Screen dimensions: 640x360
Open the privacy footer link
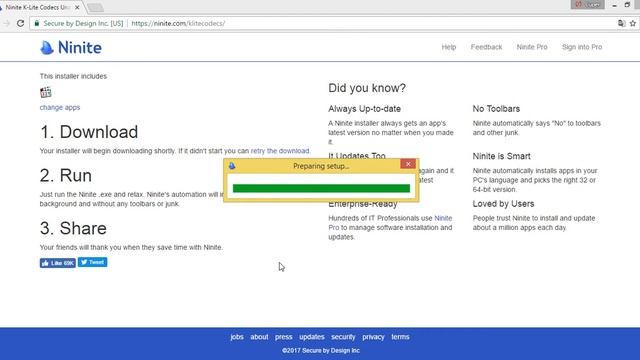coord(373,337)
